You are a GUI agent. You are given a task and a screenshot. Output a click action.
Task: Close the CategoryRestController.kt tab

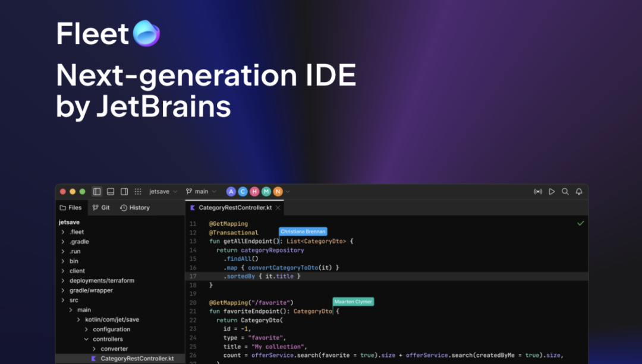point(278,208)
